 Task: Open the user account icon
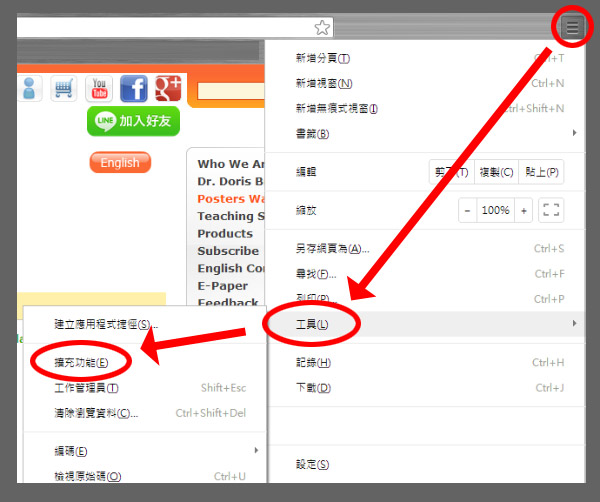(29, 88)
